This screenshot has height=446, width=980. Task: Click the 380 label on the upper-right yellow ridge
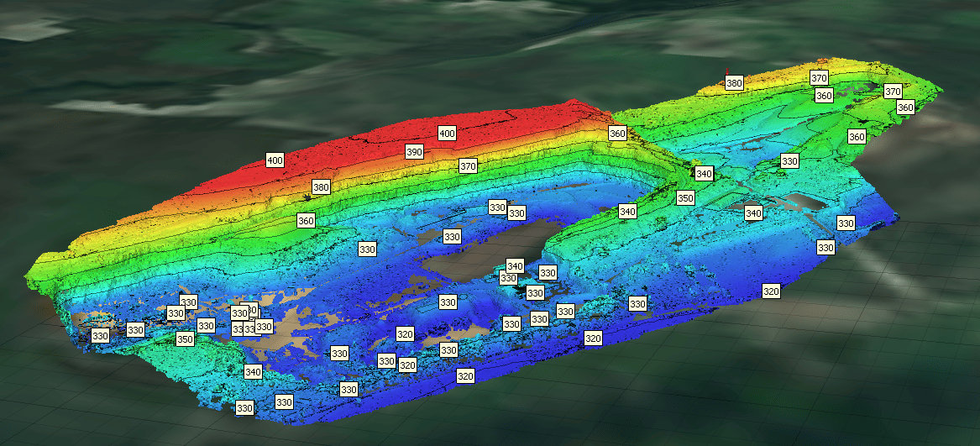coord(734,83)
